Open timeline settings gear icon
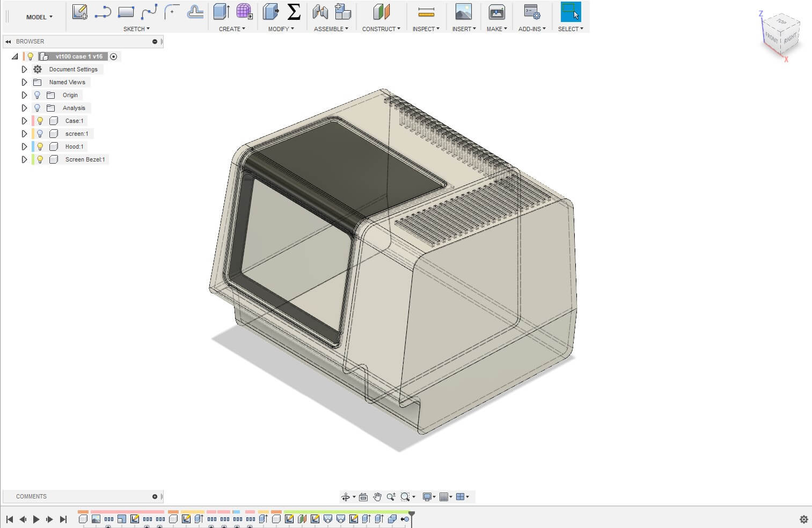The image size is (812, 528). pos(803,519)
